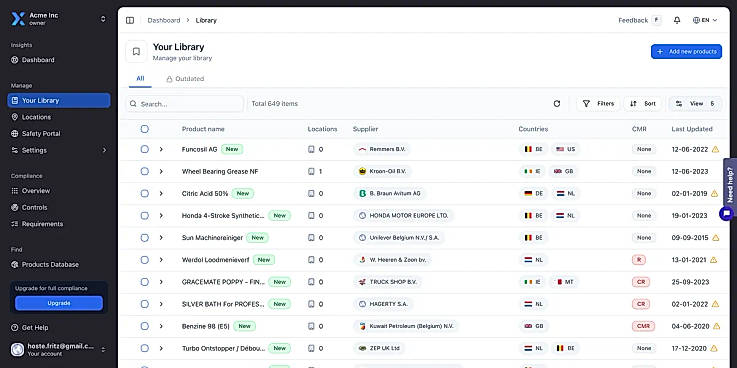Open the EN language dropdown
Image resolution: width=737 pixels, height=368 pixels.
click(705, 20)
